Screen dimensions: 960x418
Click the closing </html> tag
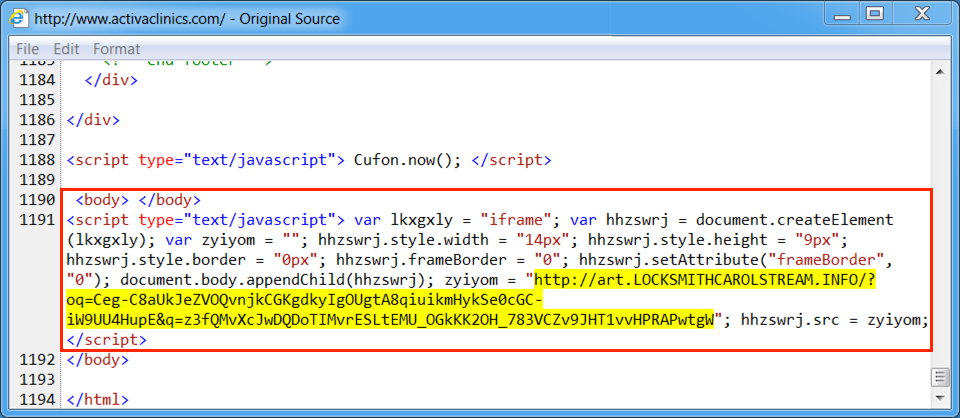pos(98,400)
